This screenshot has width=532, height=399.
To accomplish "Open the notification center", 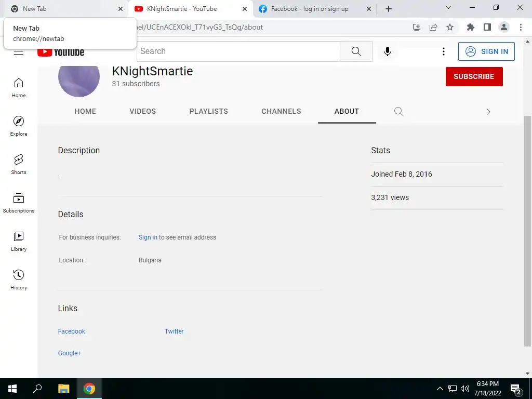I will click(x=516, y=389).
